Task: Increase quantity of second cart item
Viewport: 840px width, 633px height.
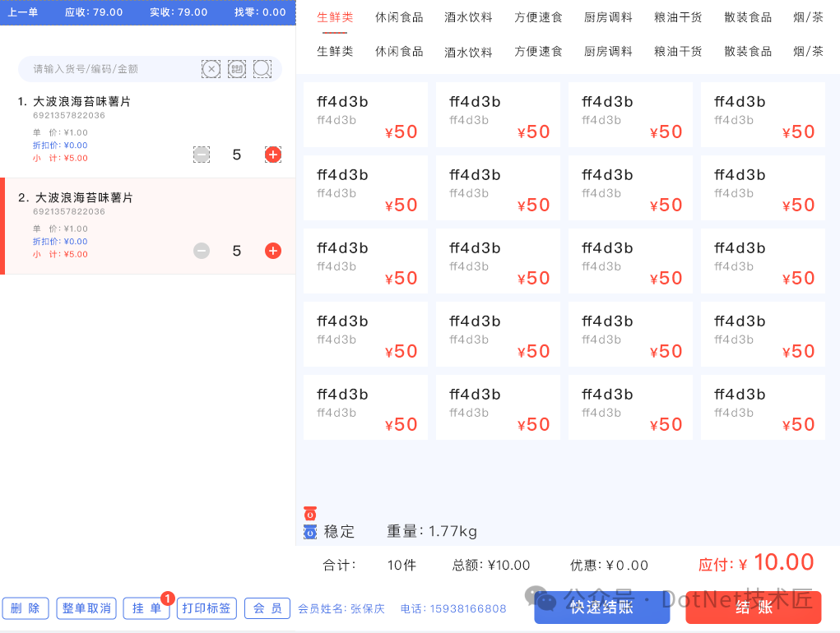Action: (273, 251)
